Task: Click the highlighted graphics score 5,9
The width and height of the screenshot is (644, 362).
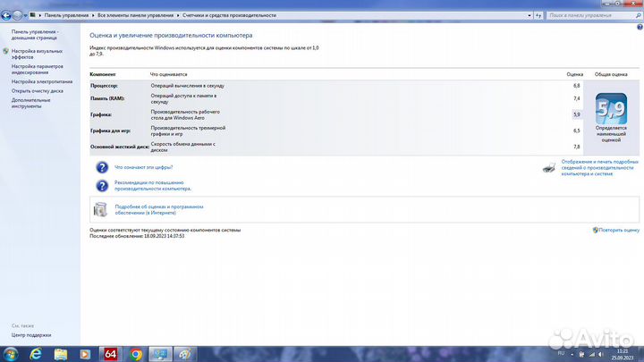Action: 577,114
